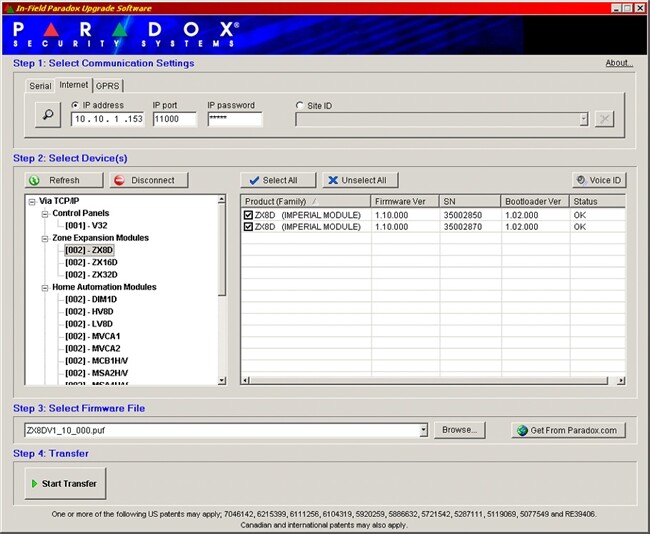
Task: Collapse the Zone Expansion Modules node
Action: point(45,238)
